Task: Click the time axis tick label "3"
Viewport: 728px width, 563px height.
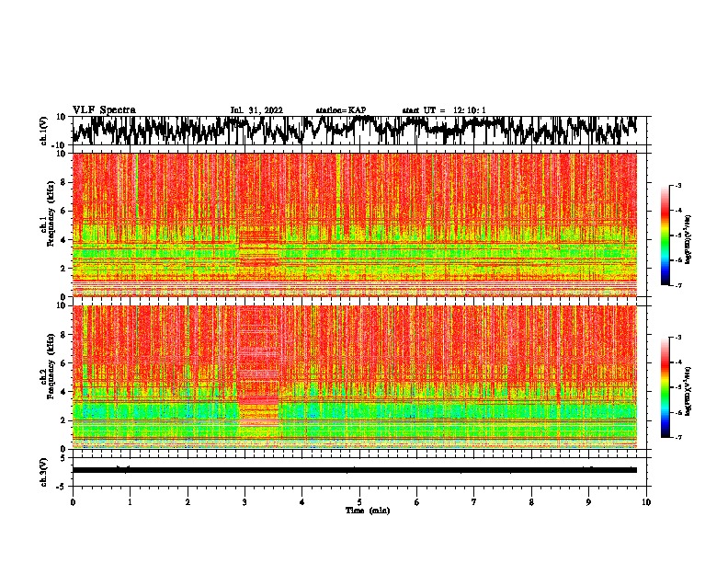Action: [x=245, y=502]
